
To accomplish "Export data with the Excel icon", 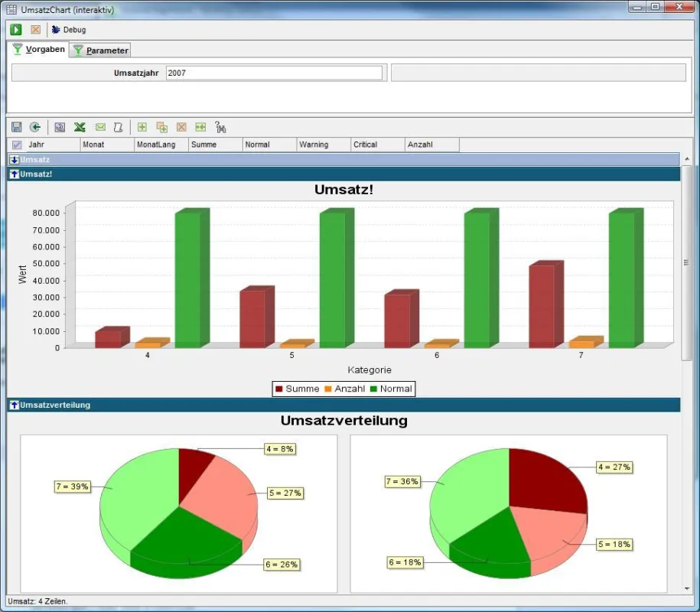I will [x=80, y=127].
